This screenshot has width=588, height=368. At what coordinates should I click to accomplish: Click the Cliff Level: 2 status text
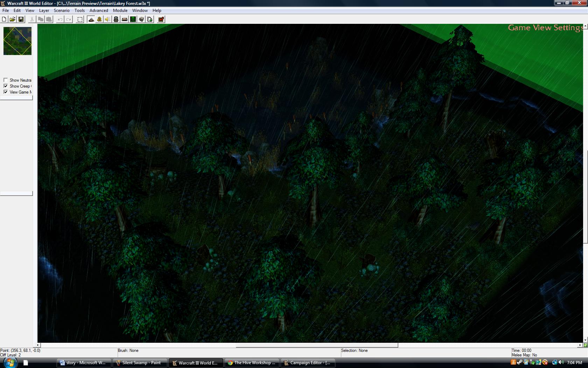point(10,355)
